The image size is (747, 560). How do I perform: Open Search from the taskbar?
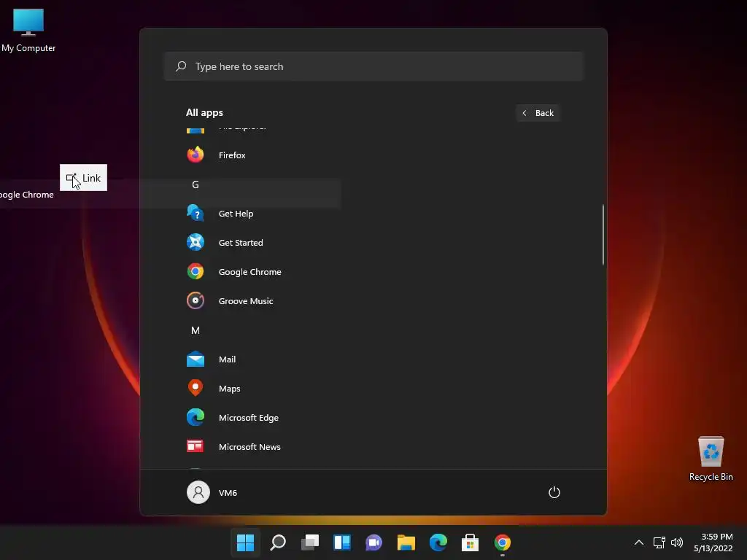coord(278,542)
